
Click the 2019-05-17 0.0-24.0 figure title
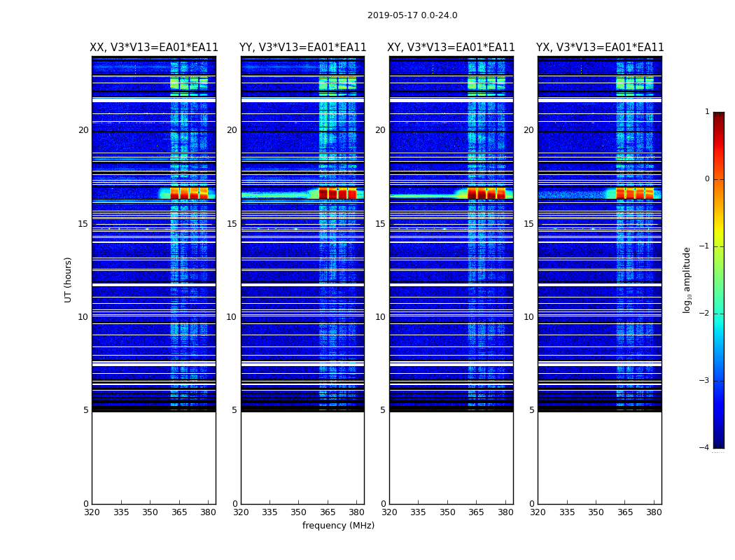pos(412,15)
